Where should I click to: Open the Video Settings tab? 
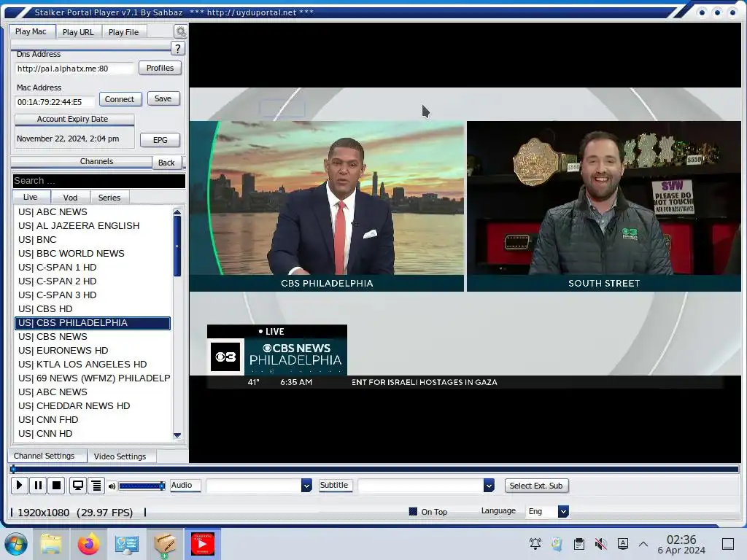click(120, 456)
